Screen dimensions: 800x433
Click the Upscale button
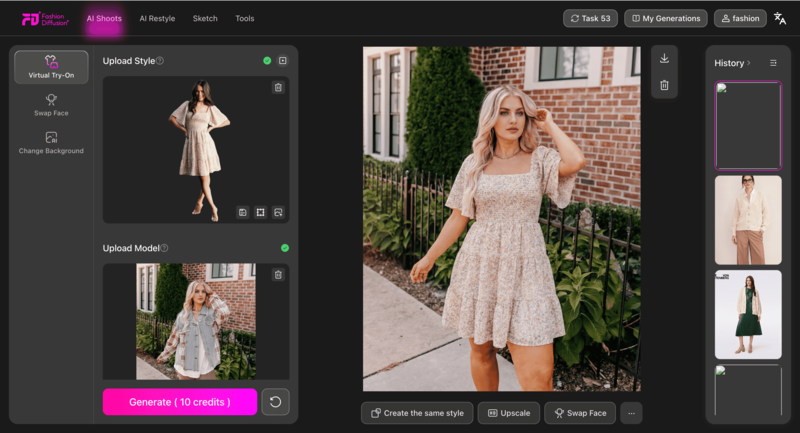coord(508,413)
